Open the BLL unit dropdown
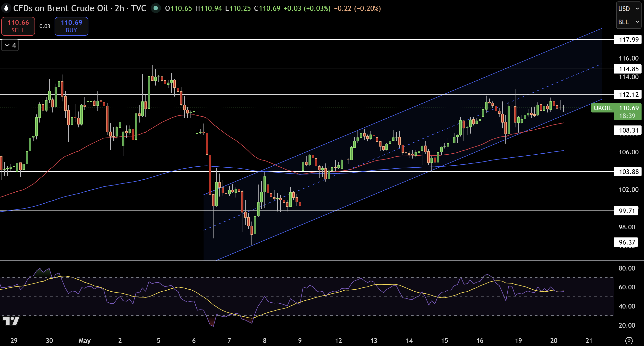The height and width of the screenshot is (346, 644). coord(629,22)
